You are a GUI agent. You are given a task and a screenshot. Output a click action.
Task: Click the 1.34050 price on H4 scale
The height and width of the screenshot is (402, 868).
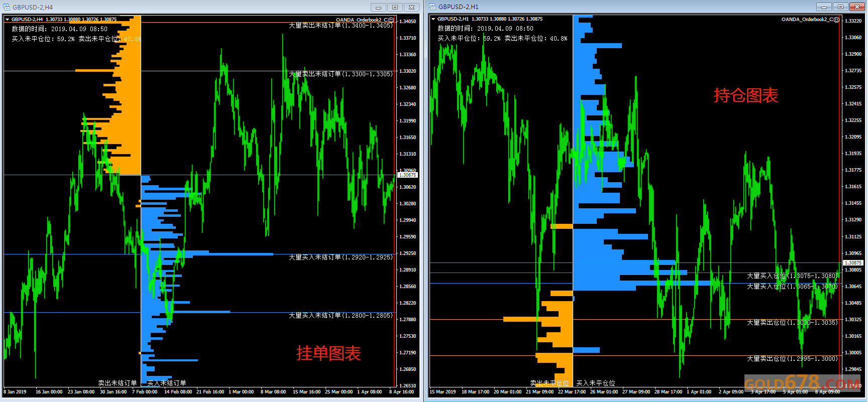(x=407, y=21)
